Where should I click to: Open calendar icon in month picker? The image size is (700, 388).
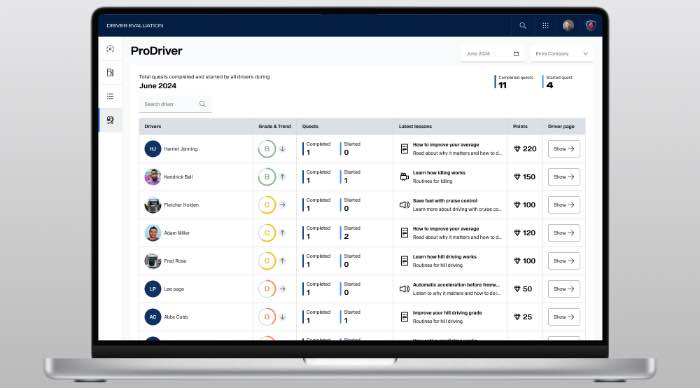point(517,54)
